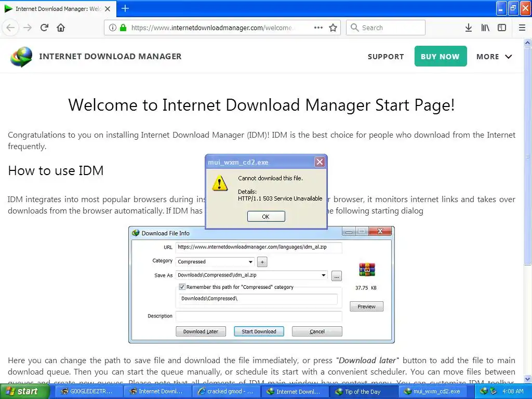The width and height of the screenshot is (532, 399).
Task: Click the BUY NOW button
Action: pyautogui.click(x=441, y=56)
